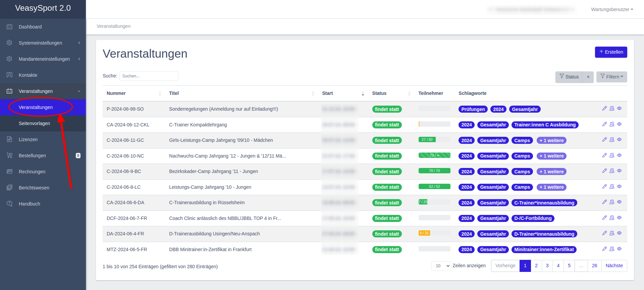The image size is (644, 290).
Task: Click the 27 / 50 participant progress bar
Action: pyautogui.click(x=434, y=140)
